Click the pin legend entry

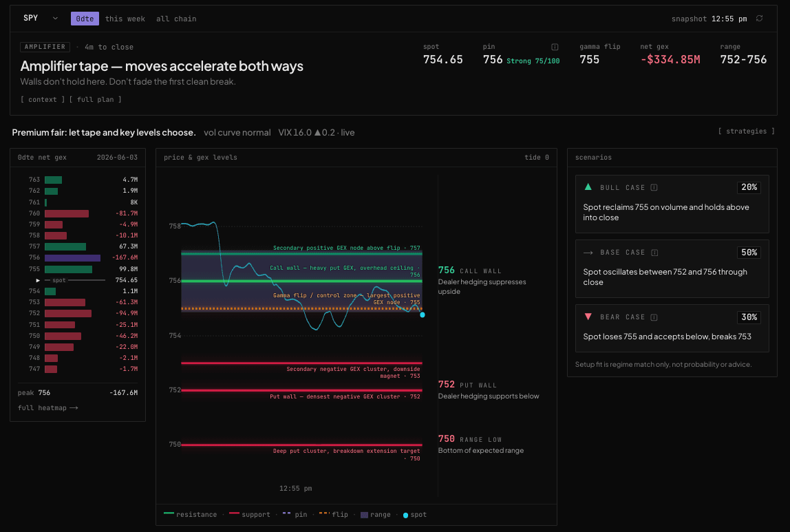(295, 514)
